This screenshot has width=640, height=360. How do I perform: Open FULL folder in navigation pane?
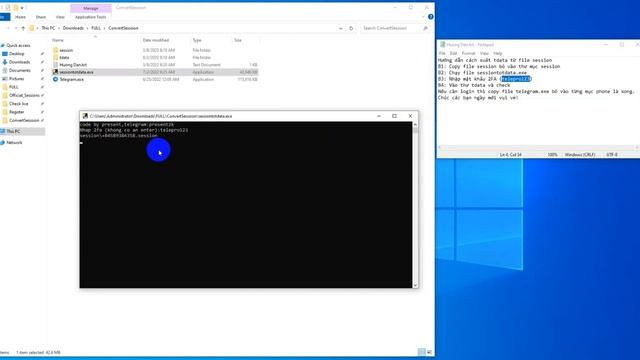13,87
